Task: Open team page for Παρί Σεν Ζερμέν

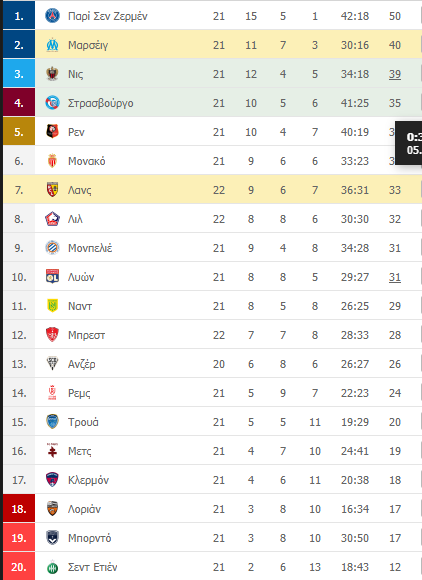Action: pyautogui.click(x=108, y=16)
